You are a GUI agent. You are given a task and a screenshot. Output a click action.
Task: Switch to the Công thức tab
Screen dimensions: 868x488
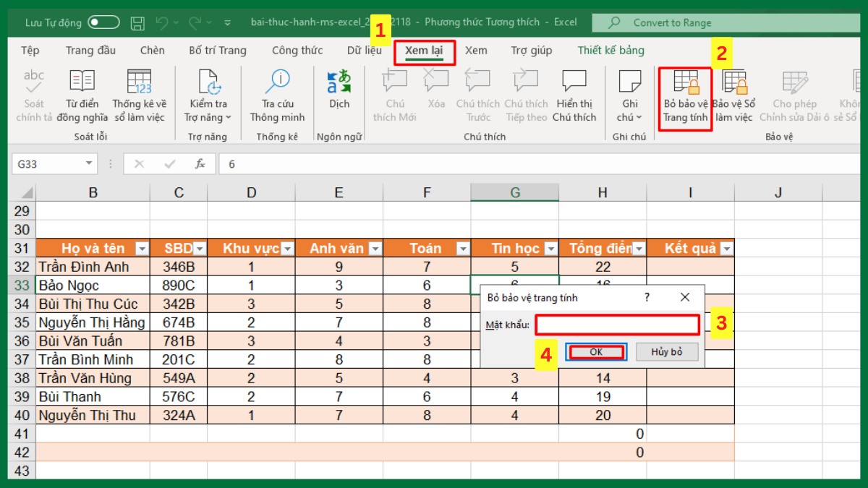[297, 51]
